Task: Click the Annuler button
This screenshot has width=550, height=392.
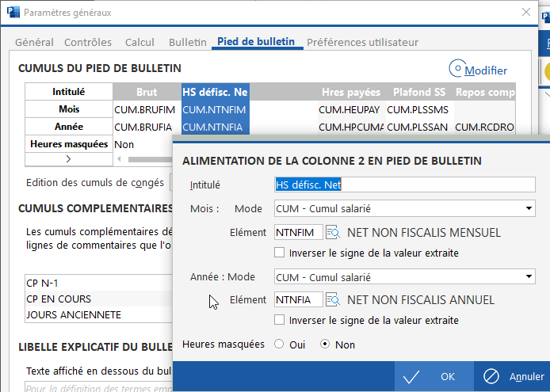Action: coord(512,377)
